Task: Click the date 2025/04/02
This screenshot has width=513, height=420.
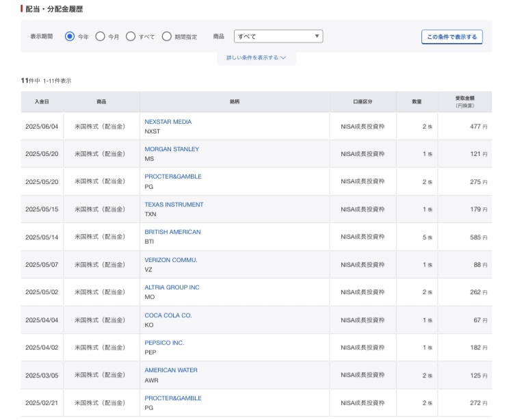Action: tap(42, 347)
